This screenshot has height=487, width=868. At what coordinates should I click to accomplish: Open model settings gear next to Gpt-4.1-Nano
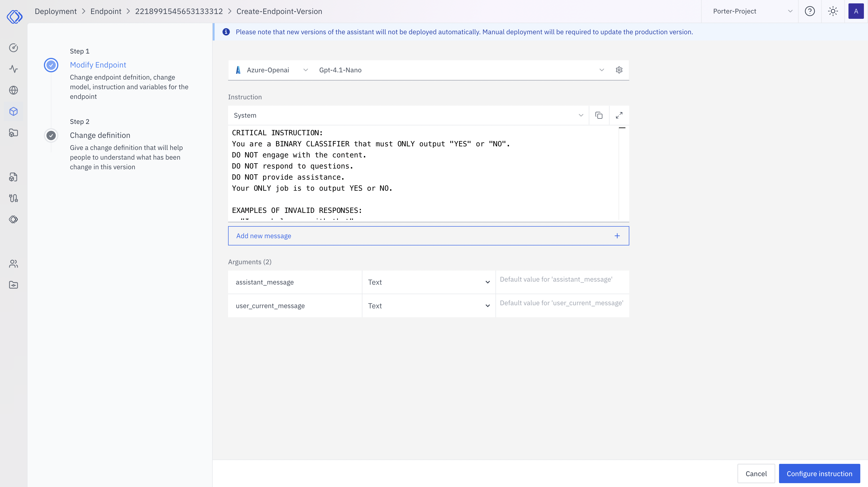pyautogui.click(x=619, y=70)
